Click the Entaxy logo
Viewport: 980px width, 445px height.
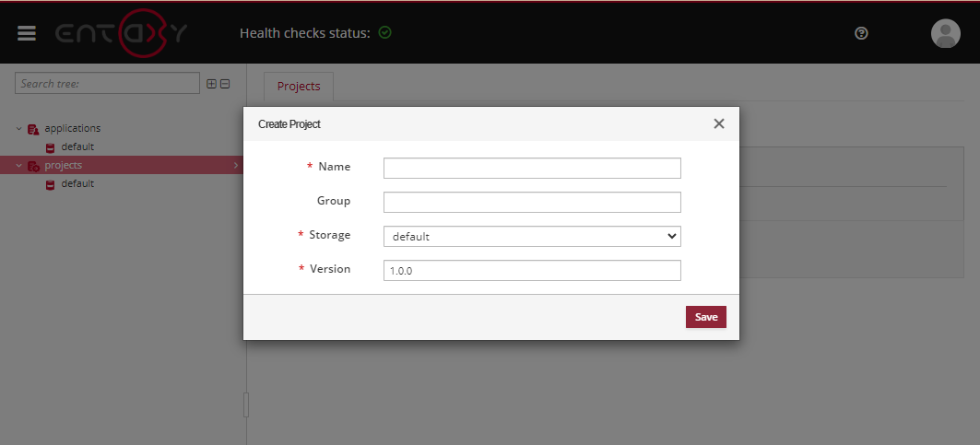122,33
